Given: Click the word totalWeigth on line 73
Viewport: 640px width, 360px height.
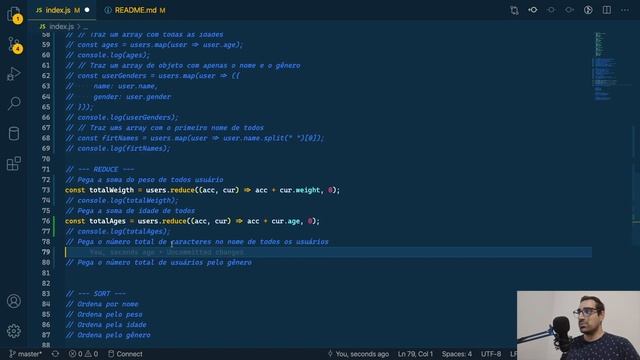Looking at the screenshot, I should click(x=111, y=190).
